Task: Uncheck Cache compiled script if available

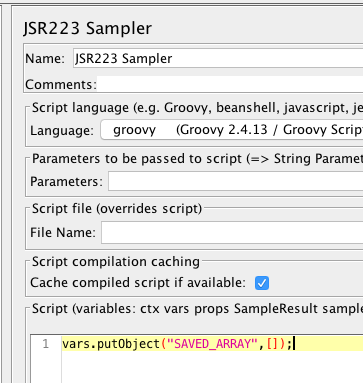Action: tap(262, 283)
